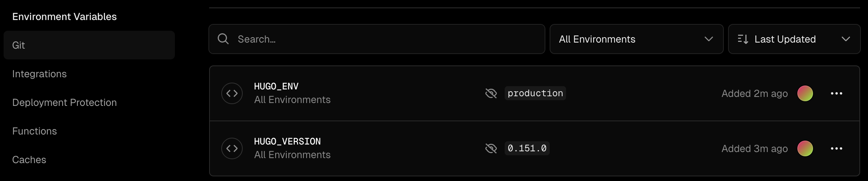Click the user avatar on HUGO_ENV row
This screenshot has width=868, height=181.
805,93
